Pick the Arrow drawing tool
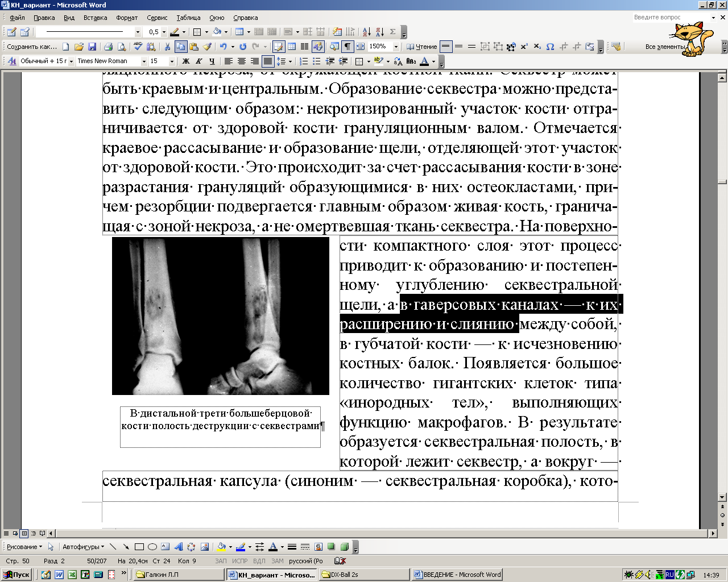The width and height of the screenshot is (728, 582). click(126, 547)
